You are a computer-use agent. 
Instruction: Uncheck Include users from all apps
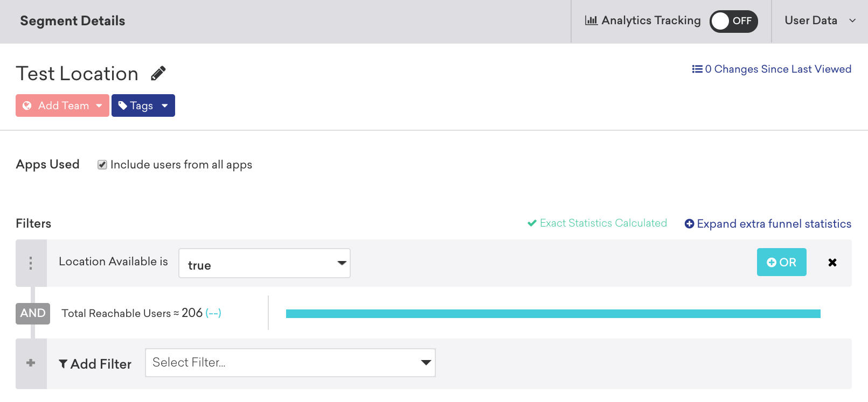point(102,165)
